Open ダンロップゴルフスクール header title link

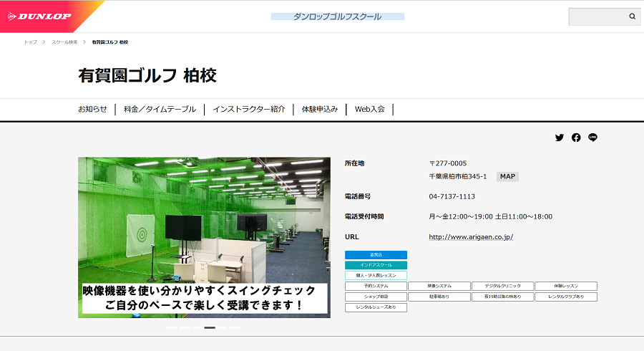(338, 16)
